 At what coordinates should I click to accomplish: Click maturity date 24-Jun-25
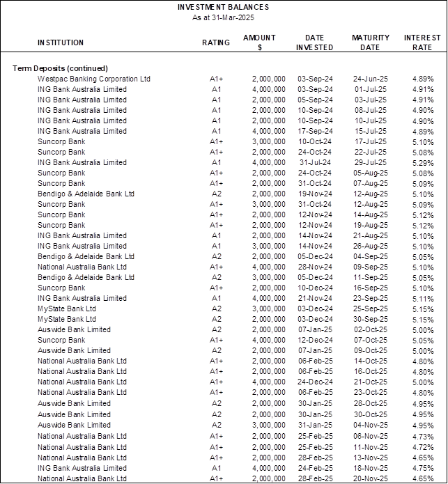(371, 79)
